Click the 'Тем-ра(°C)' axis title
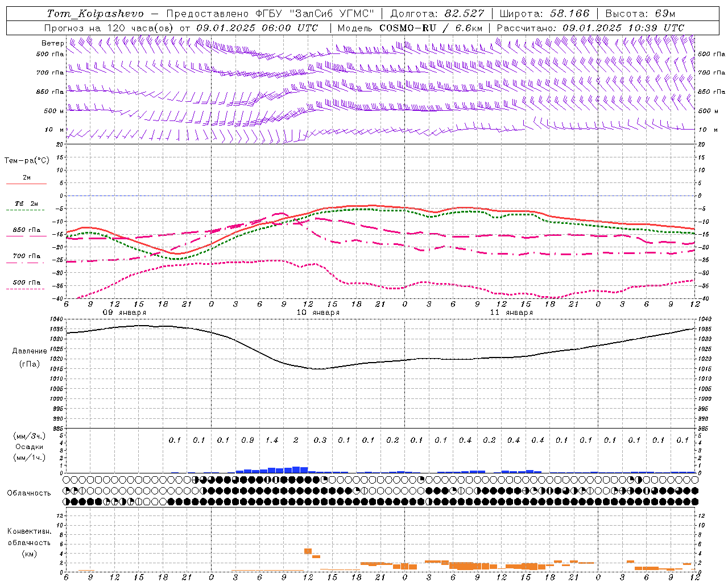 27,161
